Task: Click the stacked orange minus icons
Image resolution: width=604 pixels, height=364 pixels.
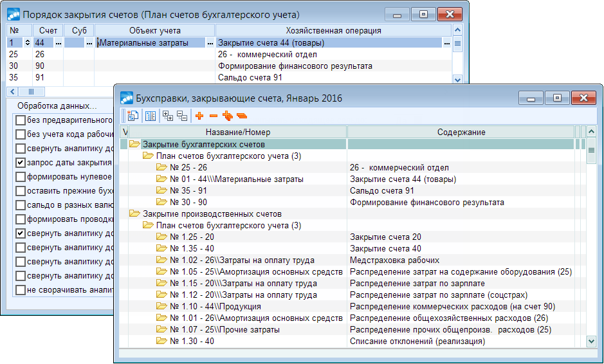Action: [x=242, y=116]
